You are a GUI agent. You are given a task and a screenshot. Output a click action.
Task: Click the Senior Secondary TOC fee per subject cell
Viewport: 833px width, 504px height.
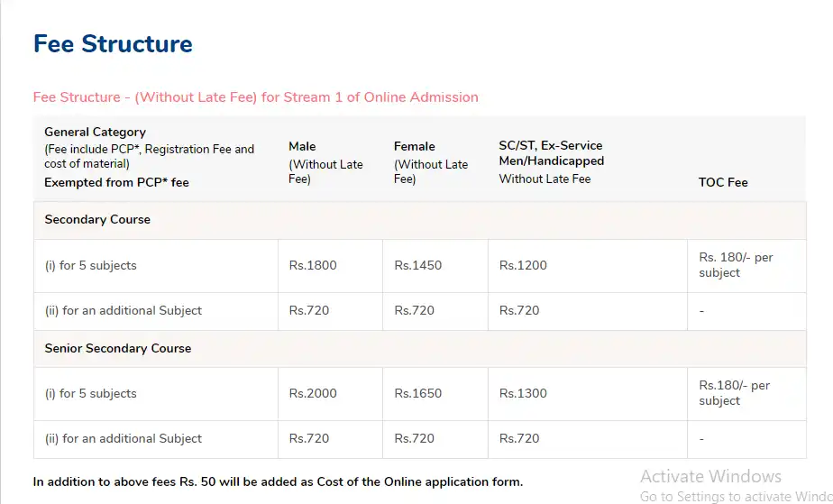pos(734,393)
